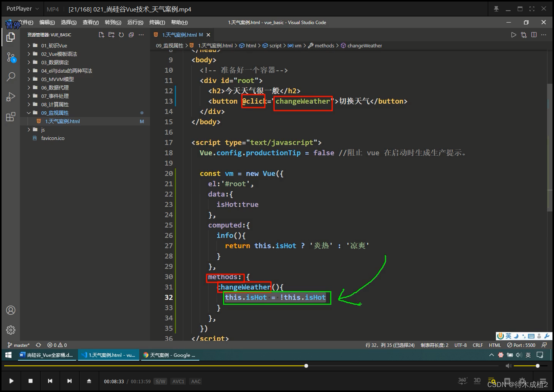Image resolution: width=554 pixels, height=392 pixels.
Task: Expand the js folder
Action: click(29, 130)
